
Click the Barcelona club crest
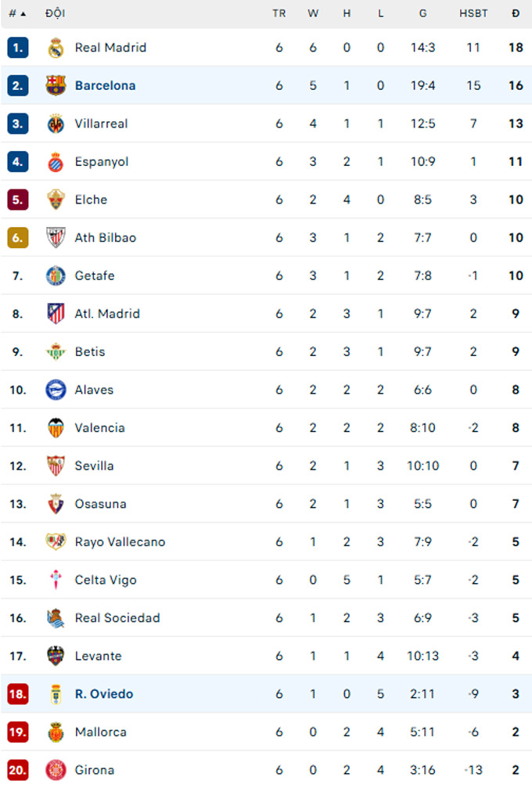tap(56, 86)
